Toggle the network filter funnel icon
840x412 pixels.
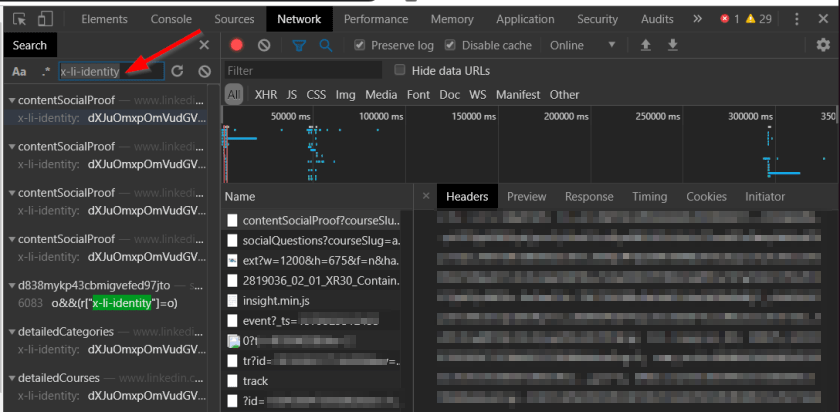pos(298,45)
